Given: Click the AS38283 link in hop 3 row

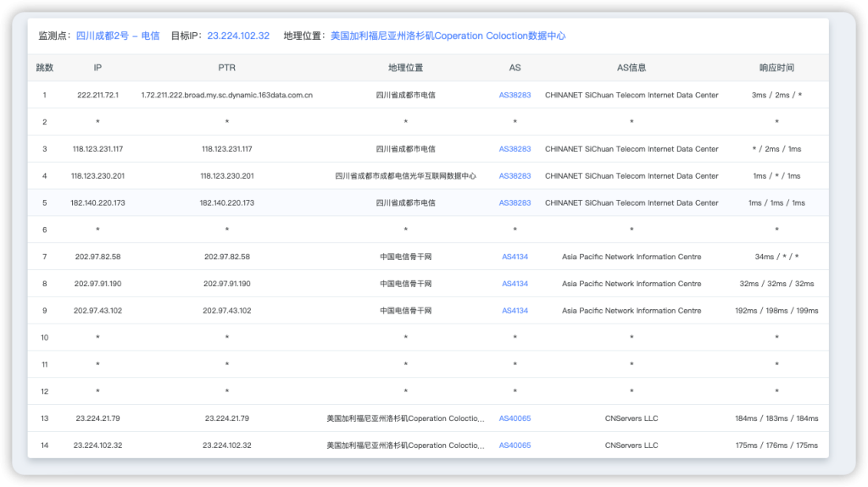Looking at the screenshot, I should pos(515,149).
